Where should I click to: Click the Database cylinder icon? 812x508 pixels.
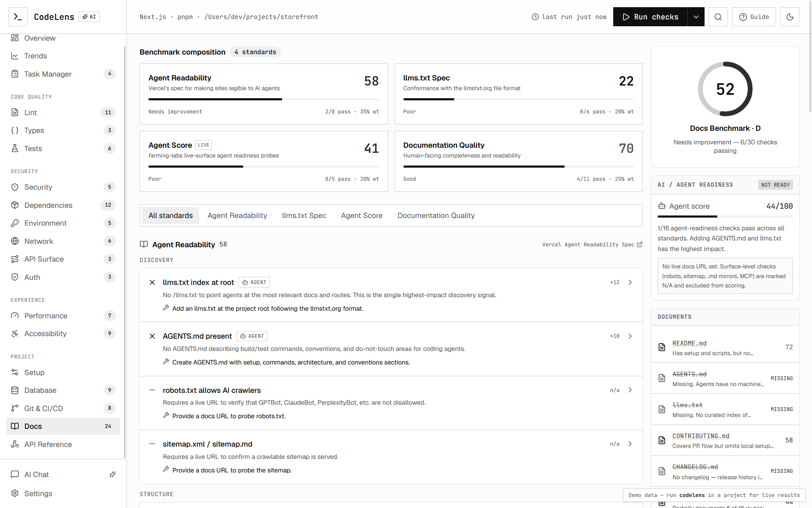pyautogui.click(x=15, y=390)
